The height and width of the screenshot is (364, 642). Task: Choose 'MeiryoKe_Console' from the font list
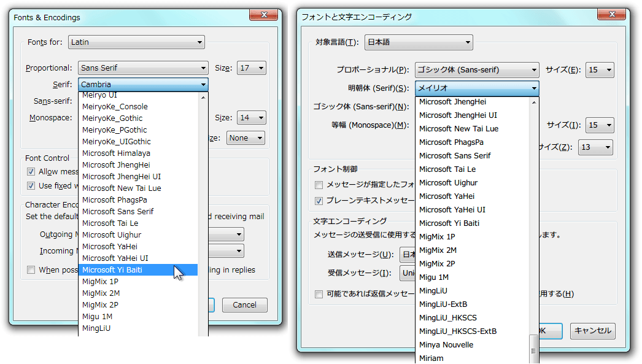[x=115, y=106]
